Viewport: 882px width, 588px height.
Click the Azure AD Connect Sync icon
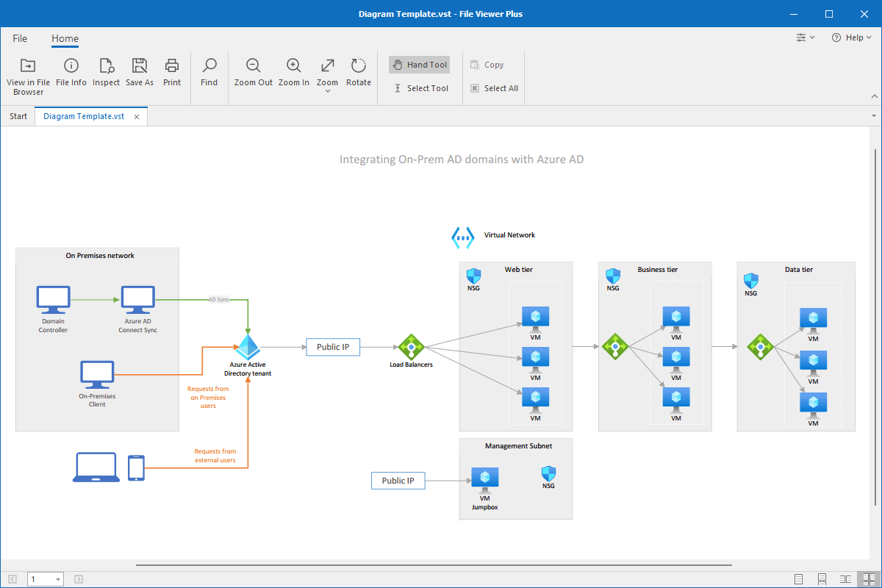pyautogui.click(x=137, y=301)
